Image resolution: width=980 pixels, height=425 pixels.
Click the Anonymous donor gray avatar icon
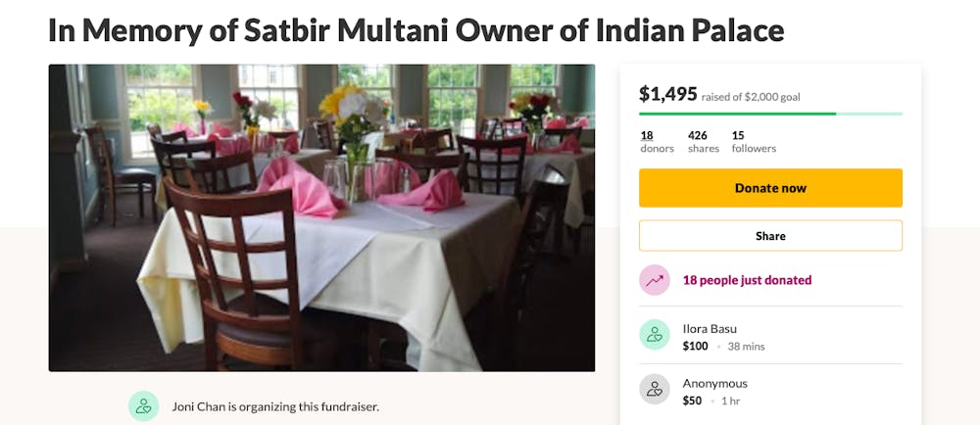tap(655, 390)
